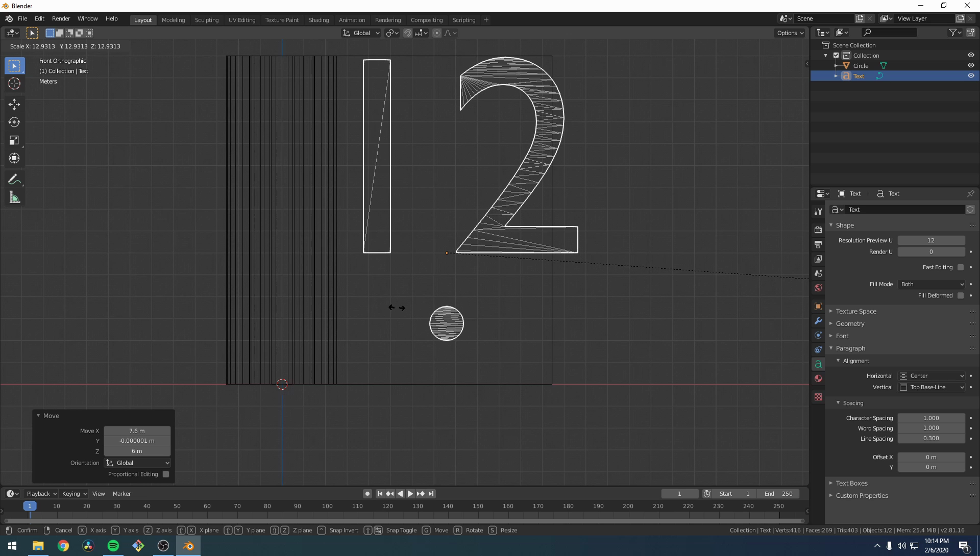Enable the Fill Deformed checkbox
Screen dimensions: 980x556
961,296
